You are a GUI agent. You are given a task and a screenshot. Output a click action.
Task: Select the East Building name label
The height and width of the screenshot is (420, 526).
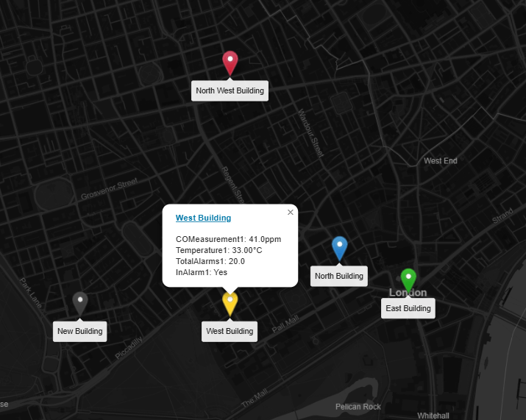408,308
